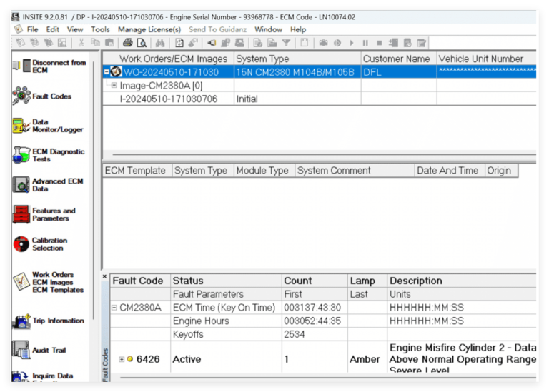The image size is (549, 392).
Task: Click the snapshot camera toolbar icon
Action: pyautogui.click(x=323, y=43)
